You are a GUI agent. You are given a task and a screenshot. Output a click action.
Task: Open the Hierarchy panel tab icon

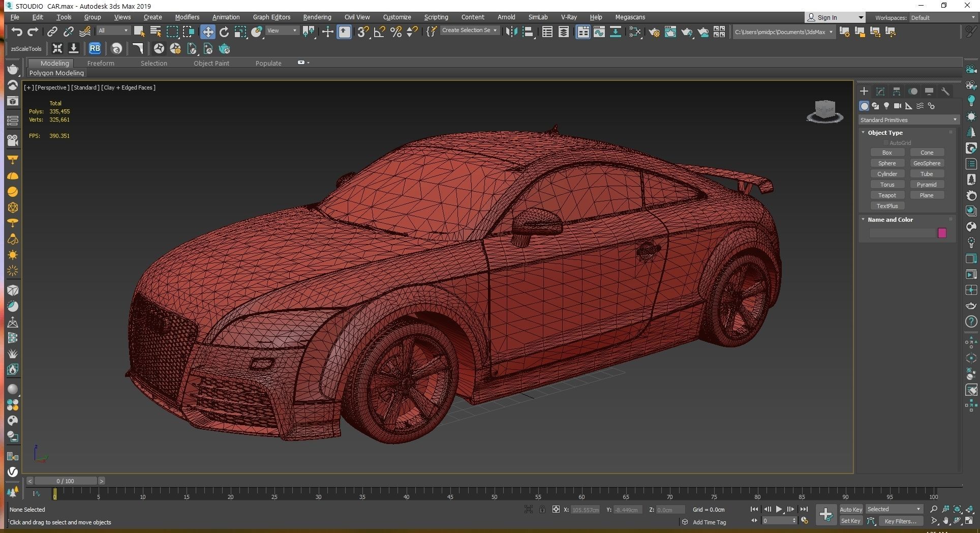coord(897,92)
